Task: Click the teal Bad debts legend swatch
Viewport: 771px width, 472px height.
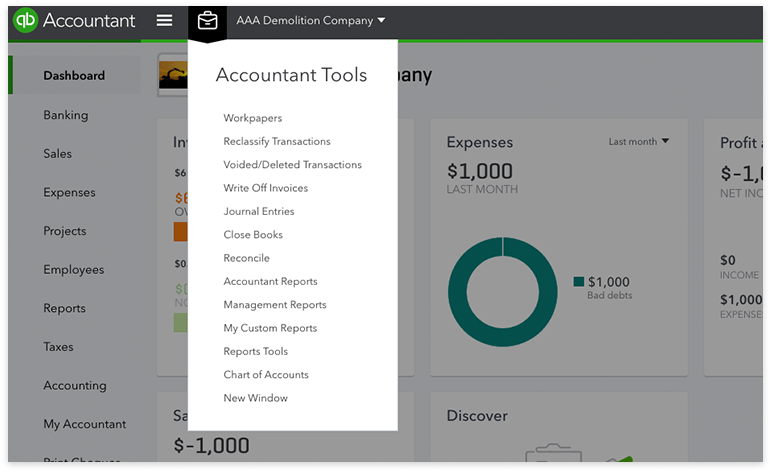Action: 578,282
